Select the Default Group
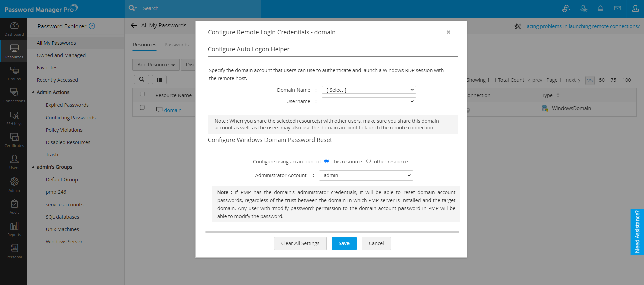 pyautogui.click(x=62, y=180)
